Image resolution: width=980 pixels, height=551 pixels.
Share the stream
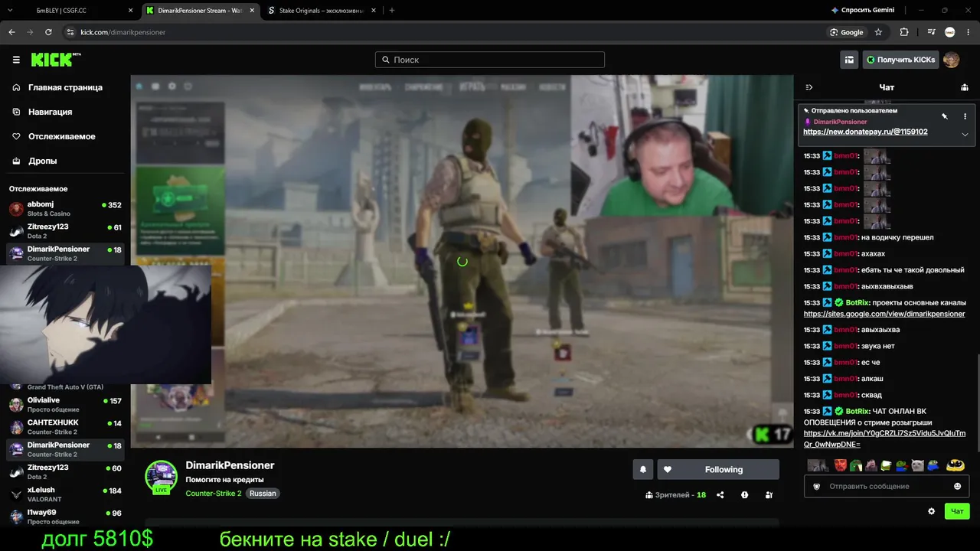[720, 495]
